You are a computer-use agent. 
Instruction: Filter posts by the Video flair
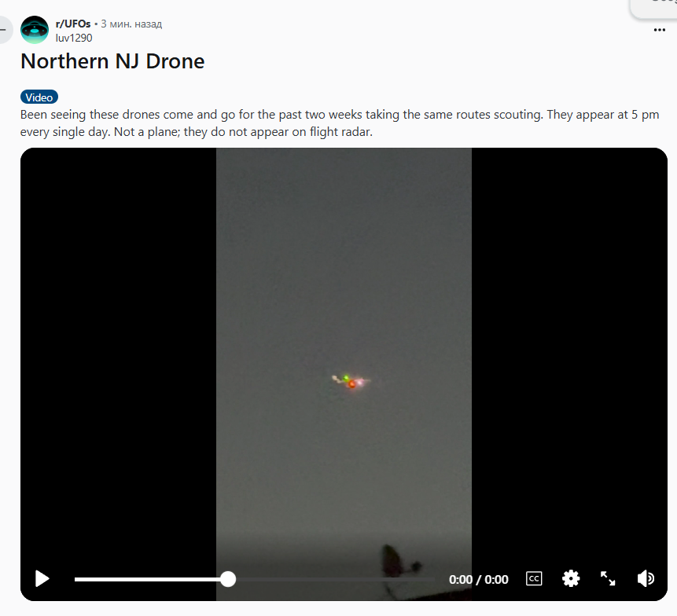(x=39, y=97)
